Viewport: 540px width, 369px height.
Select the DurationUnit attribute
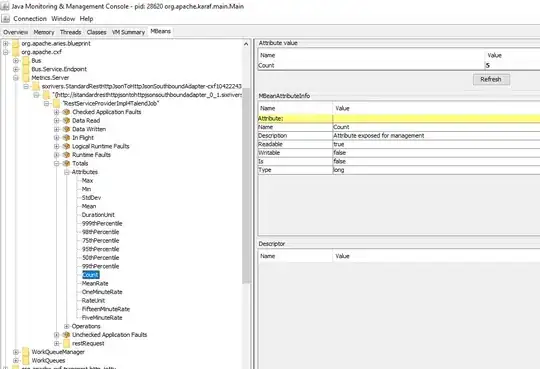(98, 215)
